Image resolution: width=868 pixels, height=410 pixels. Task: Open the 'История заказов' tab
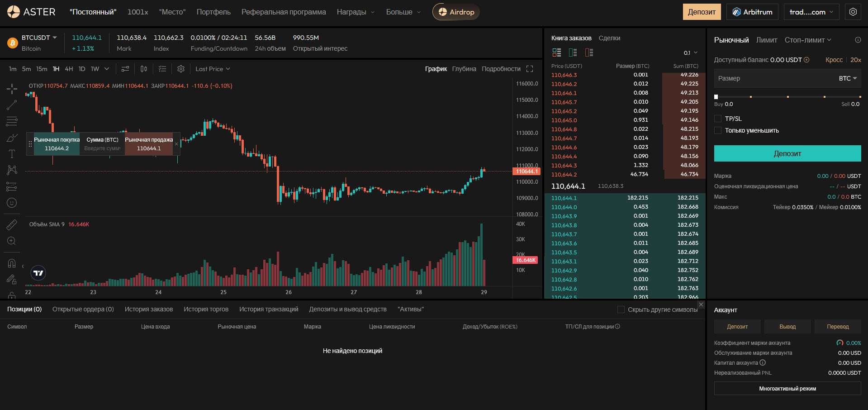click(148, 309)
